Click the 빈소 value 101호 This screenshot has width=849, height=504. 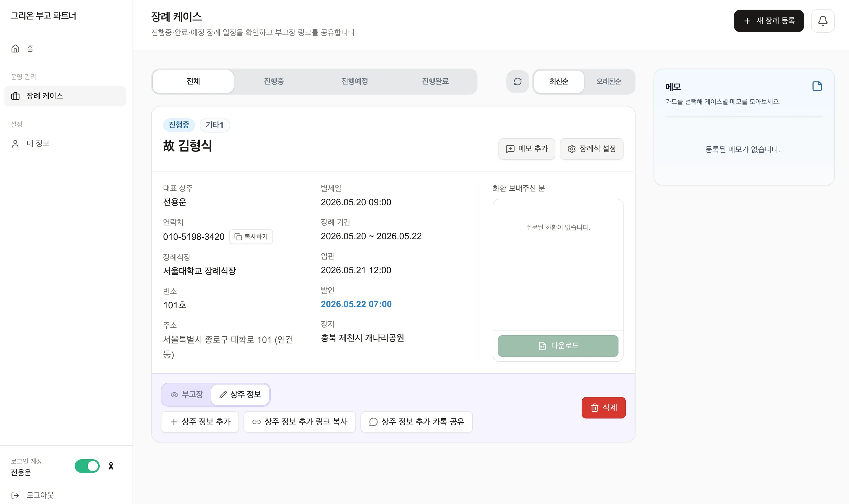pyautogui.click(x=174, y=305)
